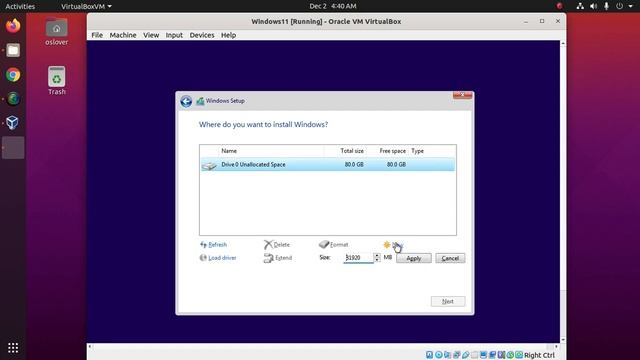The width and height of the screenshot is (640, 360).
Task: Open the power system menu arrow
Action: (x=631, y=6)
